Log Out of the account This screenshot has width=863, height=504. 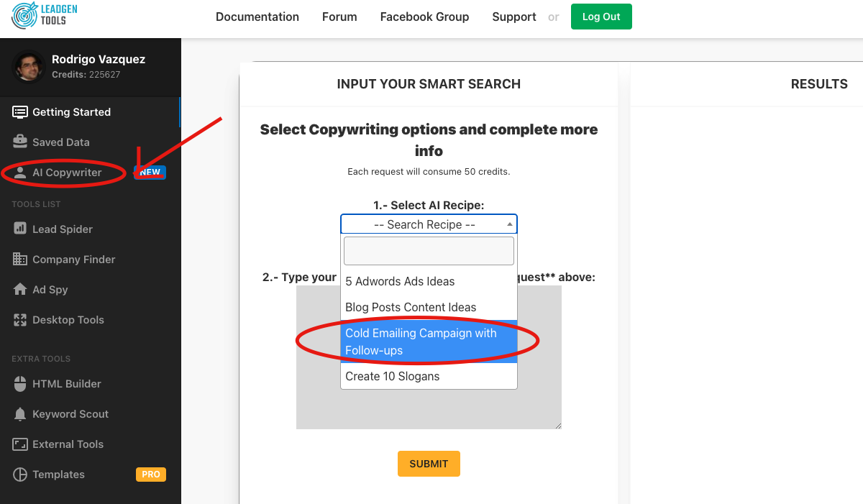click(x=601, y=16)
